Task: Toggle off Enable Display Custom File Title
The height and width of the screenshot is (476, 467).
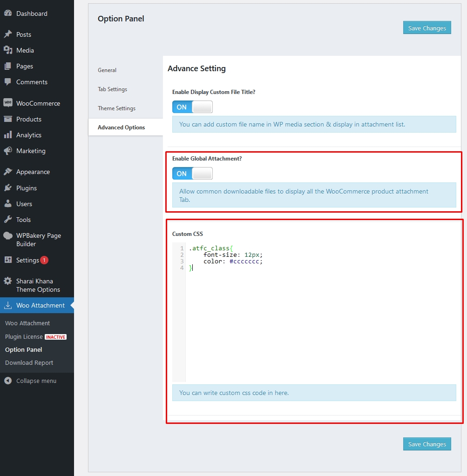Action: [x=192, y=107]
